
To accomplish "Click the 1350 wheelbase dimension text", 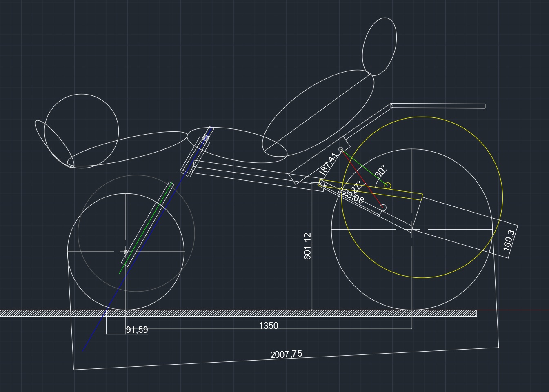I will [x=268, y=326].
